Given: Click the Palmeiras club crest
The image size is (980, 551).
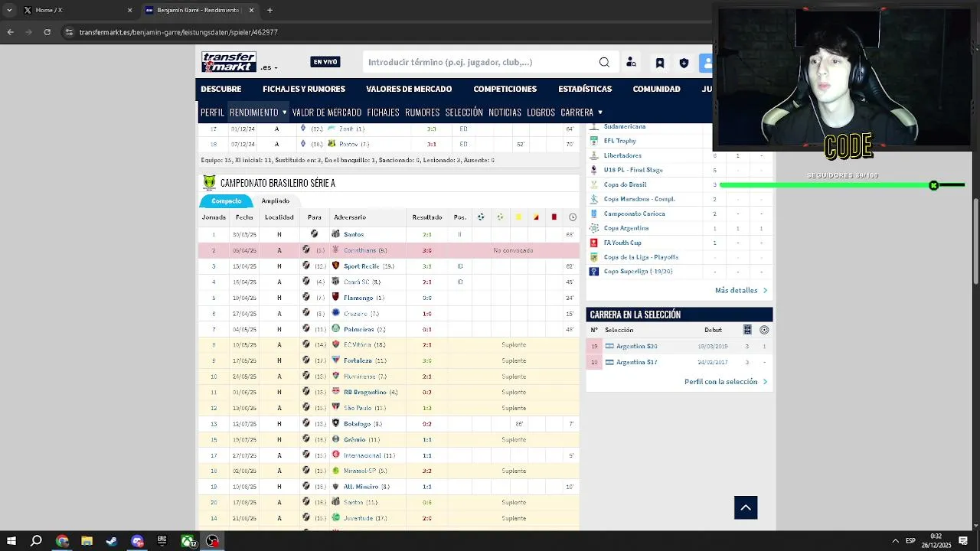Looking at the screenshot, I should click(x=335, y=329).
